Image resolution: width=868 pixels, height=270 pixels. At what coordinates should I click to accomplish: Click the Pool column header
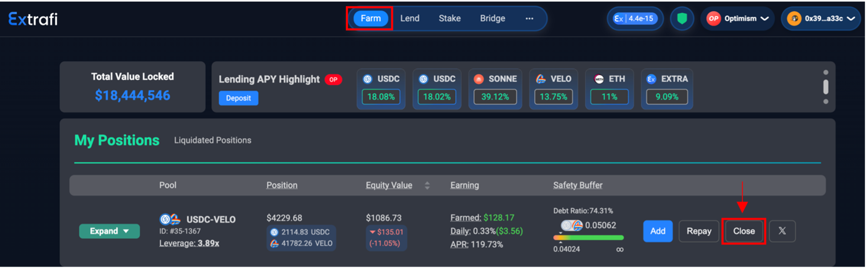(x=168, y=185)
